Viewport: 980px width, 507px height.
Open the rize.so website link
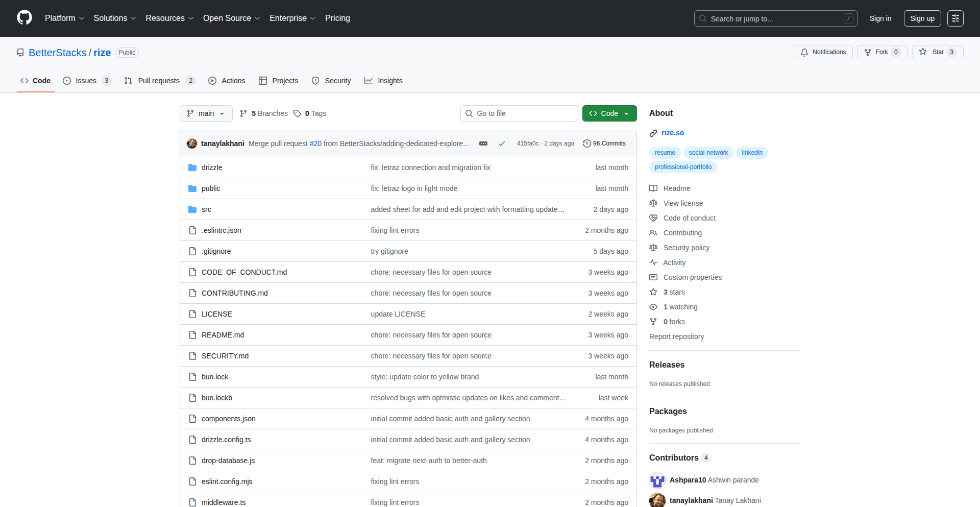672,133
